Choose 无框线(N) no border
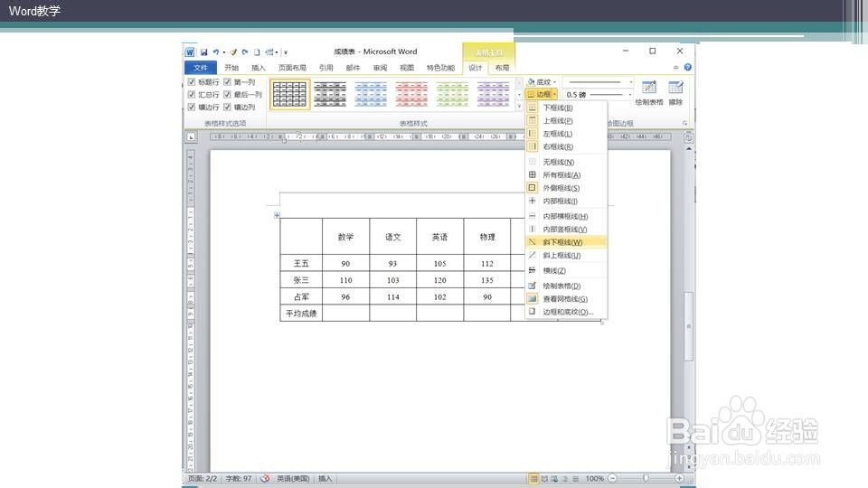This screenshot has height=488, width=868. (566, 162)
